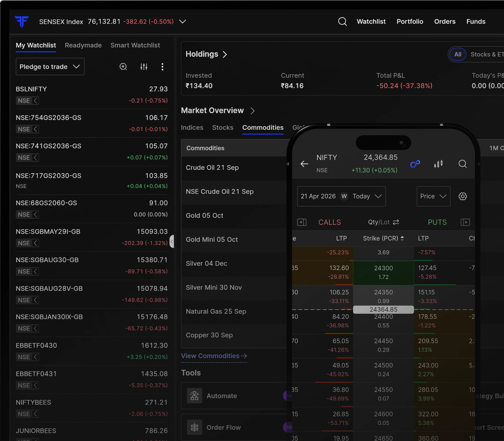Click the add-symbol magnifier icon in watchlist
The height and width of the screenshot is (441, 504).
[x=123, y=67]
